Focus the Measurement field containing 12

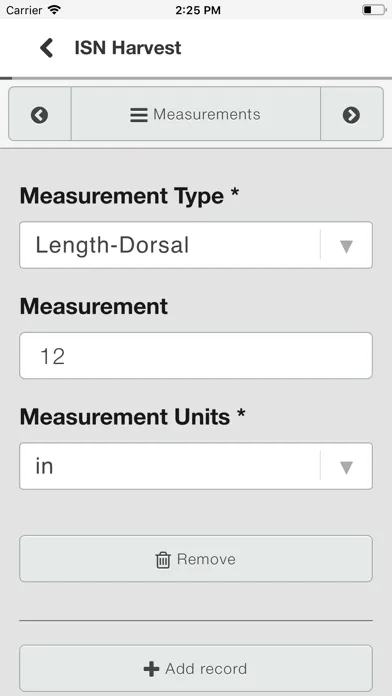[196, 356]
